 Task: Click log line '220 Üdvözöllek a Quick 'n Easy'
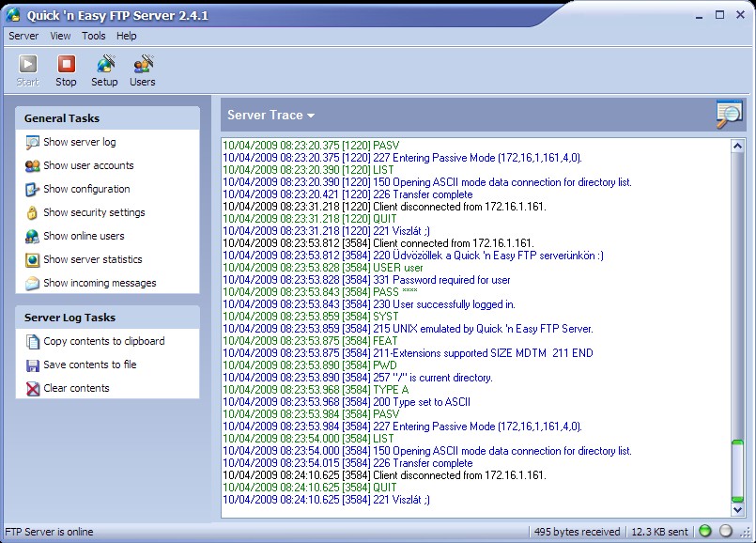(x=413, y=256)
